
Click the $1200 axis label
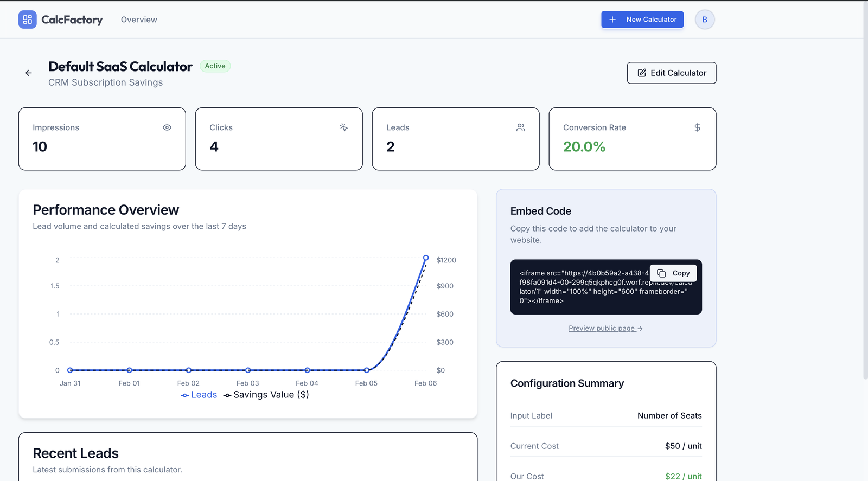pos(446,260)
